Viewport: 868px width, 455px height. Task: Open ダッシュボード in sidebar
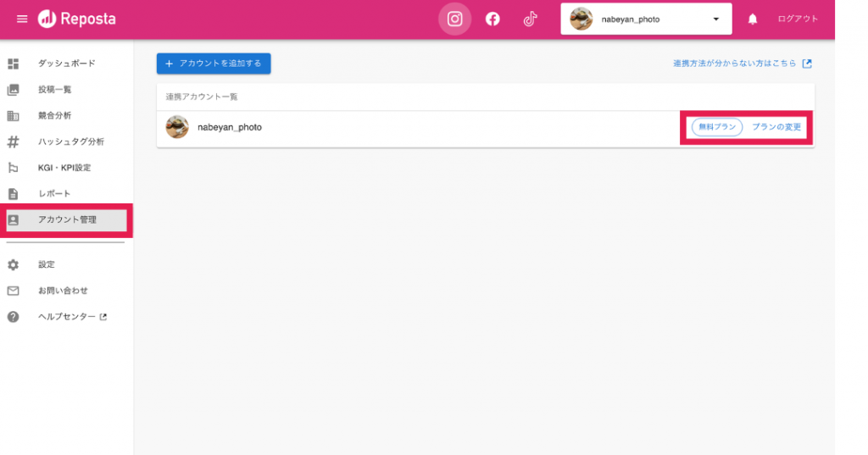coord(66,64)
